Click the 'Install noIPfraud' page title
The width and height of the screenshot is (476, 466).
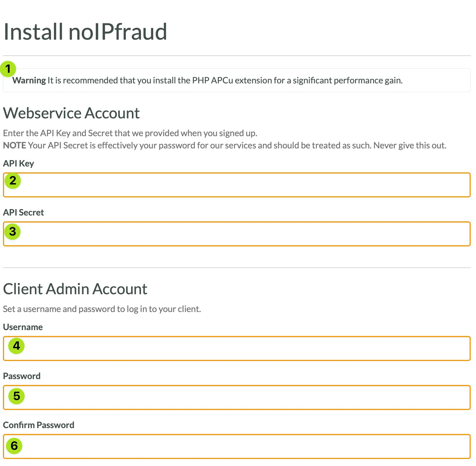(x=85, y=32)
